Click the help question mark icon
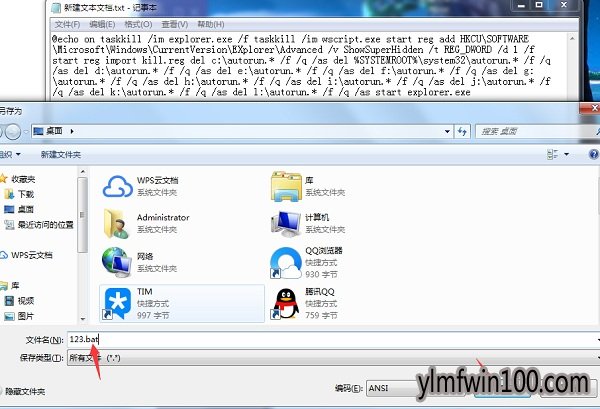 593,154
